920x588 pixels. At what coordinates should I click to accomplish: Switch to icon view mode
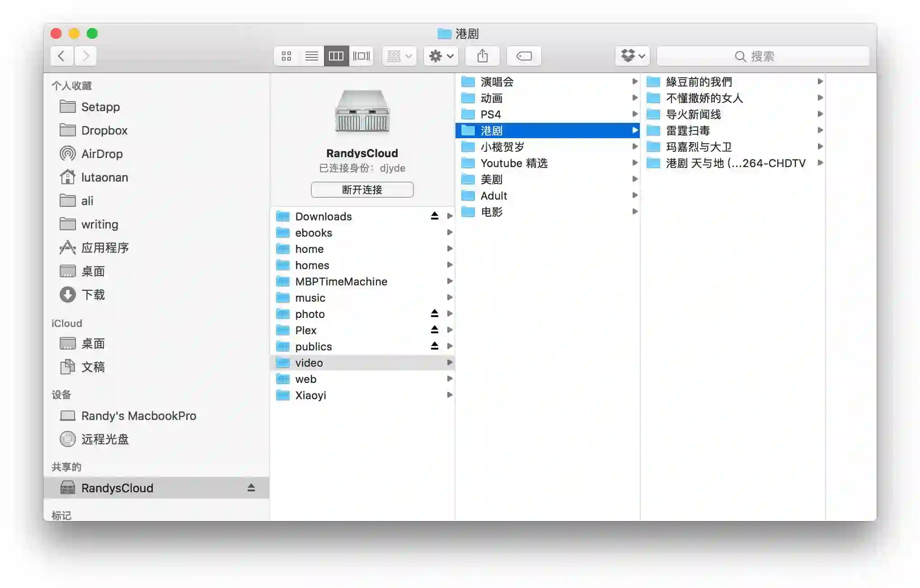click(286, 56)
